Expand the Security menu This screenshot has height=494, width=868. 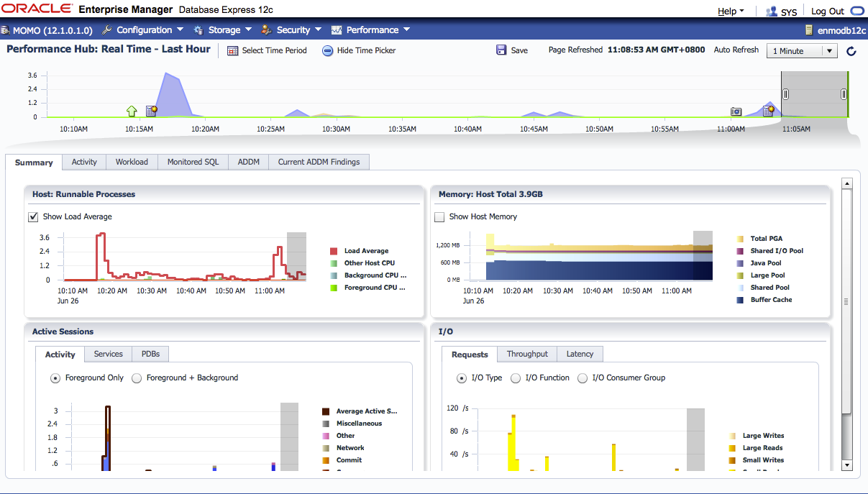(299, 30)
